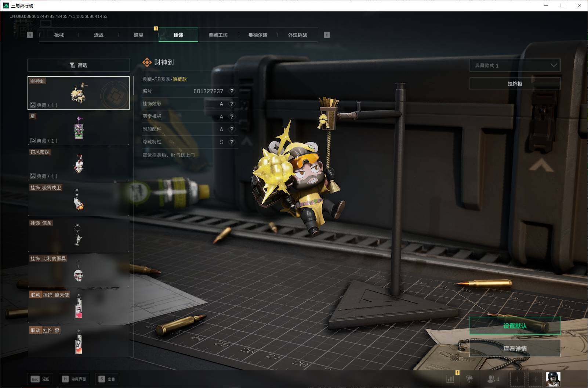Click the 典藏 icon on the 财神到 card
588x388 pixels.
(x=33, y=105)
